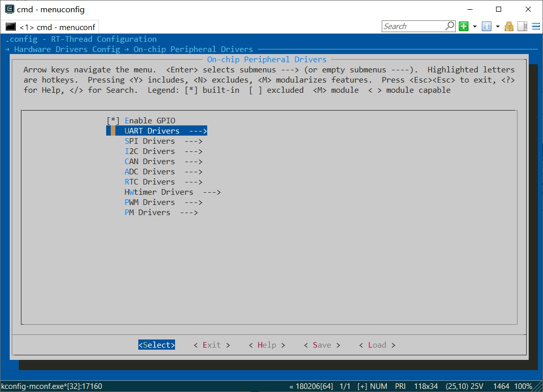Image resolution: width=543 pixels, height=392 pixels.
Task: Click the green new console plus icon
Action: [x=463, y=27]
